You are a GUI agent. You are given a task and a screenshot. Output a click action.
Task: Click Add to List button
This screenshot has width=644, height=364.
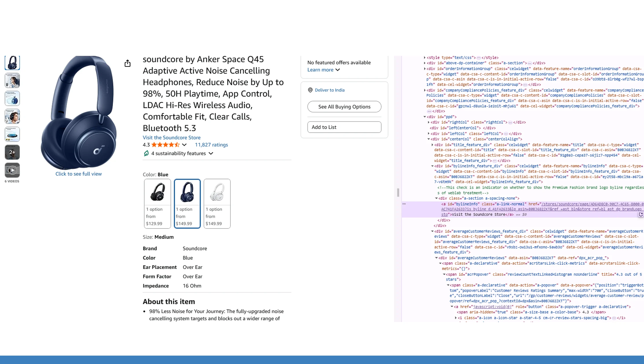point(344,127)
